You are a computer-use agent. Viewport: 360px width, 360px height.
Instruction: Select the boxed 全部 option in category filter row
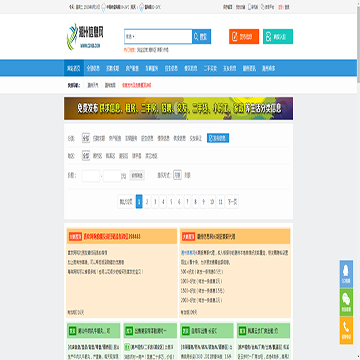(86, 138)
